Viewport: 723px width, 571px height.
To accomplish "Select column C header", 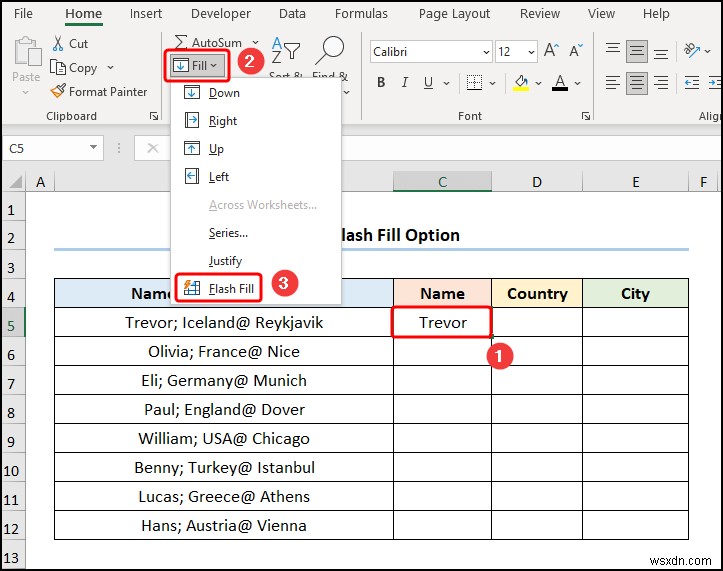I will (442, 182).
